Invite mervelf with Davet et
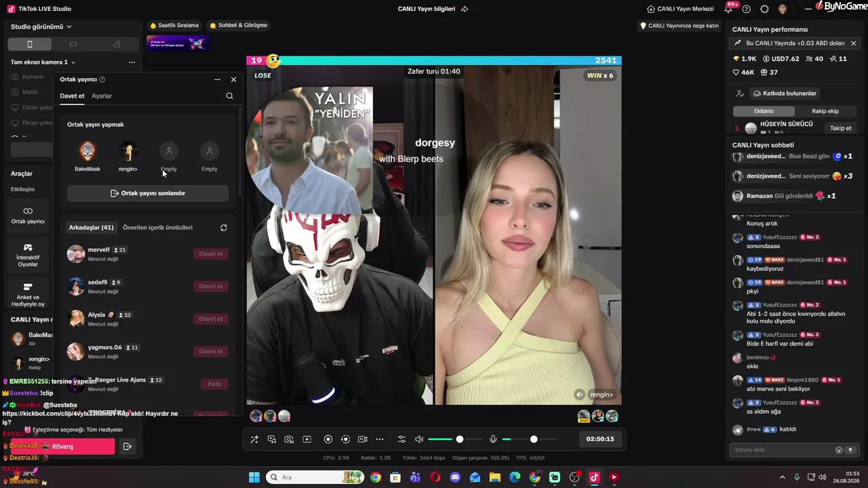This screenshot has width=868, height=488. [x=211, y=254]
